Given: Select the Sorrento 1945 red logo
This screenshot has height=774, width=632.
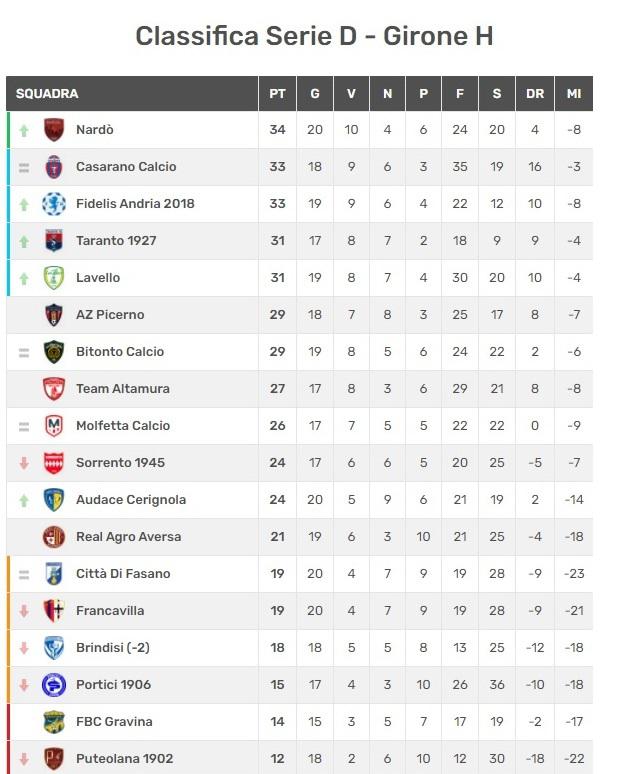Looking at the screenshot, I should tap(54, 463).
